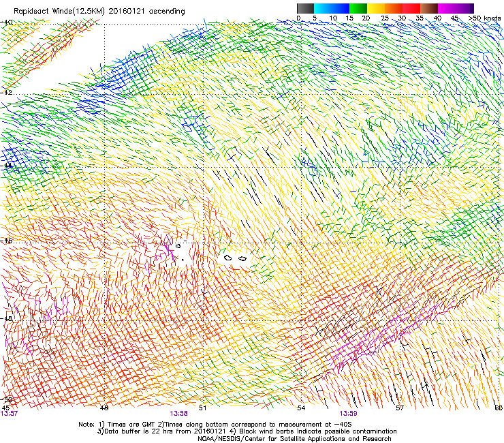The height and width of the screenshot is (443, 504).
Task: Click the '>50 knots' legend label
Action: pyautogui.click(x=484, y=18)
